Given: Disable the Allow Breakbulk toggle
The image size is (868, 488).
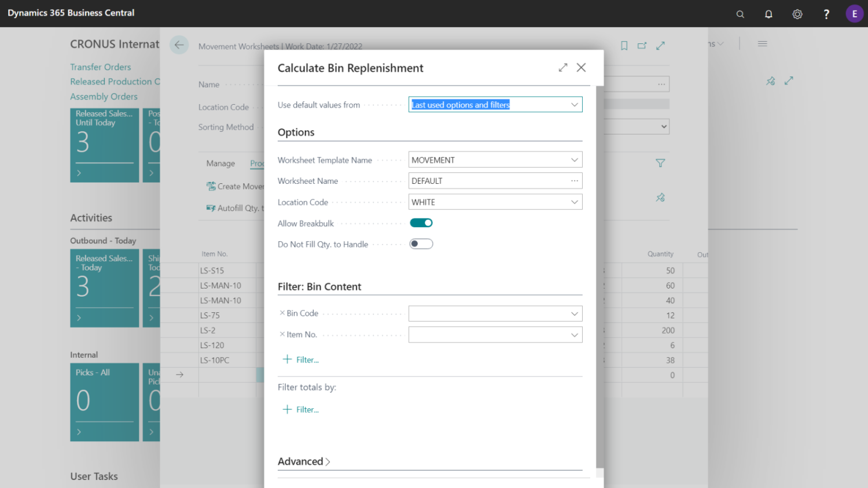Looking at the screenshot, I should tap(421, 223).
